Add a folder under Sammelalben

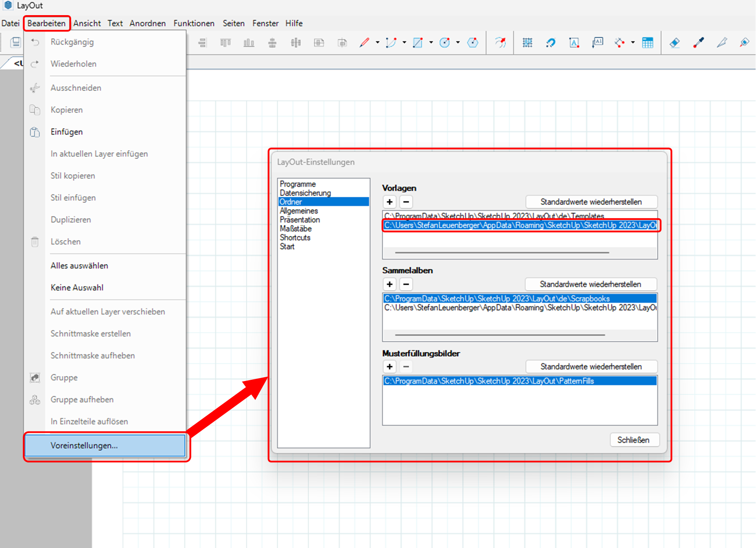(x=390, y=284)
